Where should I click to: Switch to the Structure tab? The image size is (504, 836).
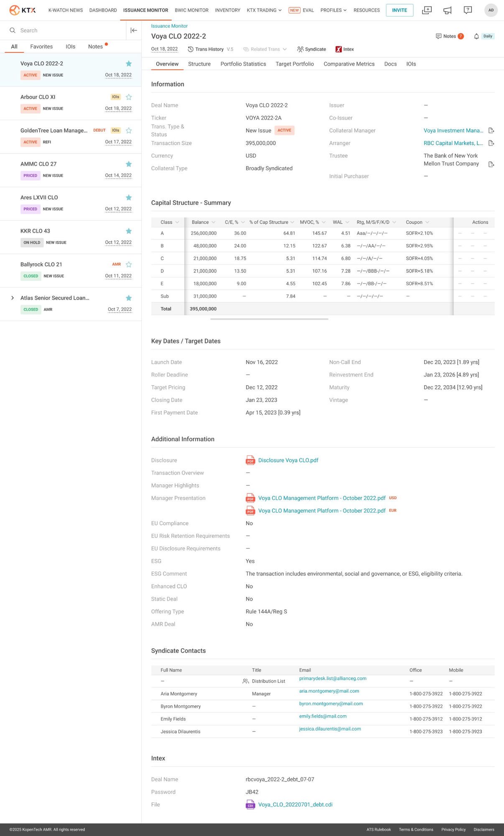point(199,64)
